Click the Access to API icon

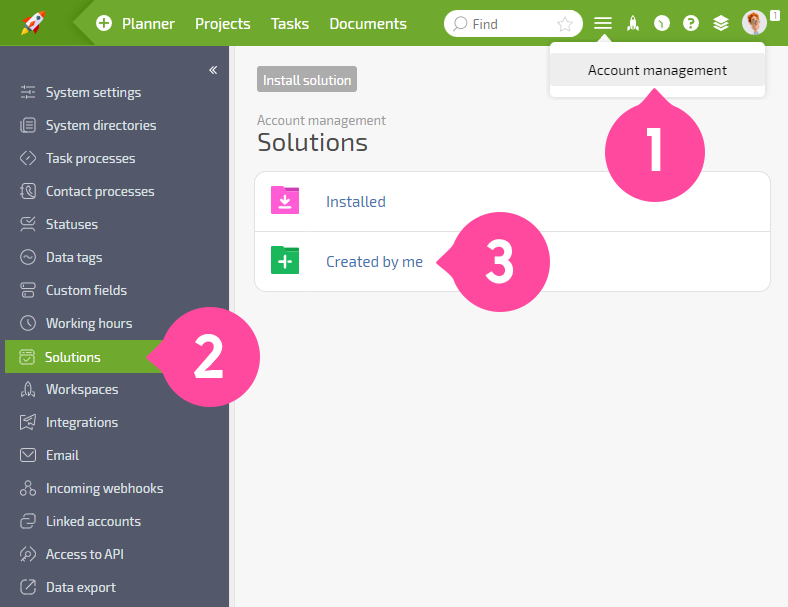pos(28,554)
